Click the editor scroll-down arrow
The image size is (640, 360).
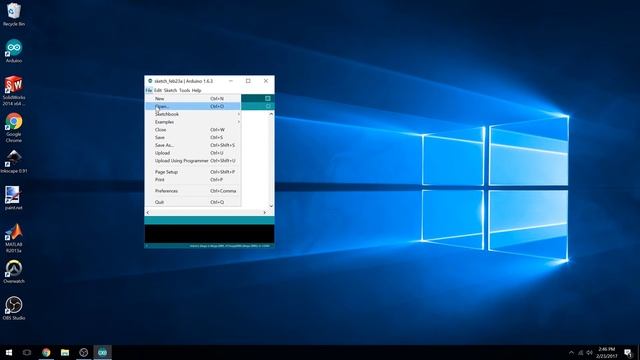tap(271, 206)
